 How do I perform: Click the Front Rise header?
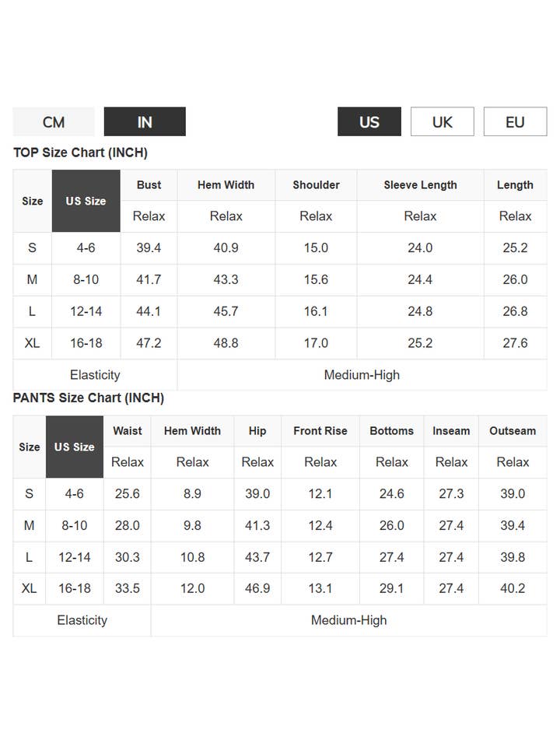coord(320,431)
